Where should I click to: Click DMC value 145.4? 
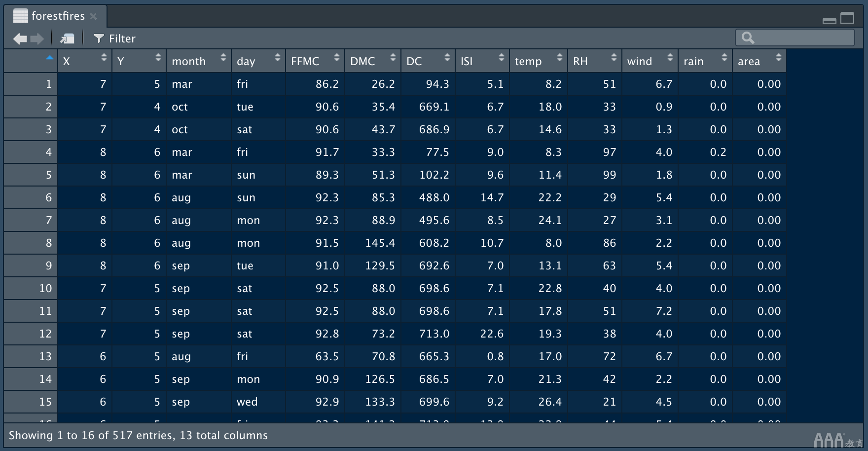(x=380, y=243)
